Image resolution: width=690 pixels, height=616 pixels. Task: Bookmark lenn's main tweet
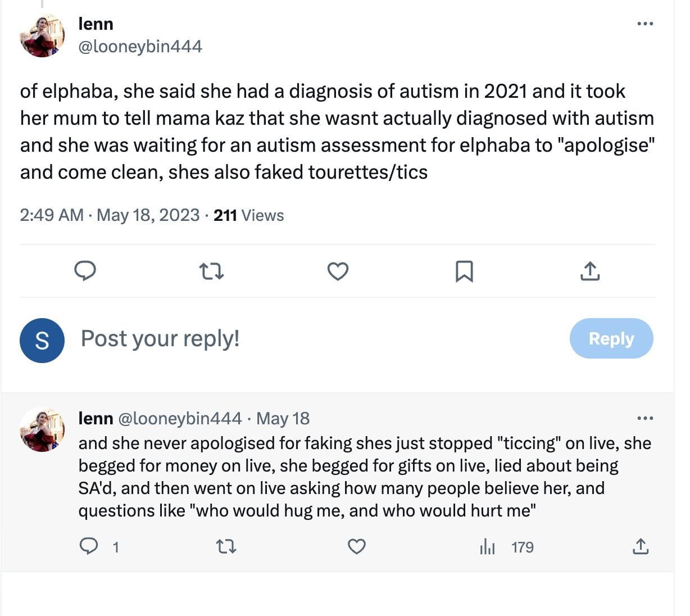tap(465, 271)
